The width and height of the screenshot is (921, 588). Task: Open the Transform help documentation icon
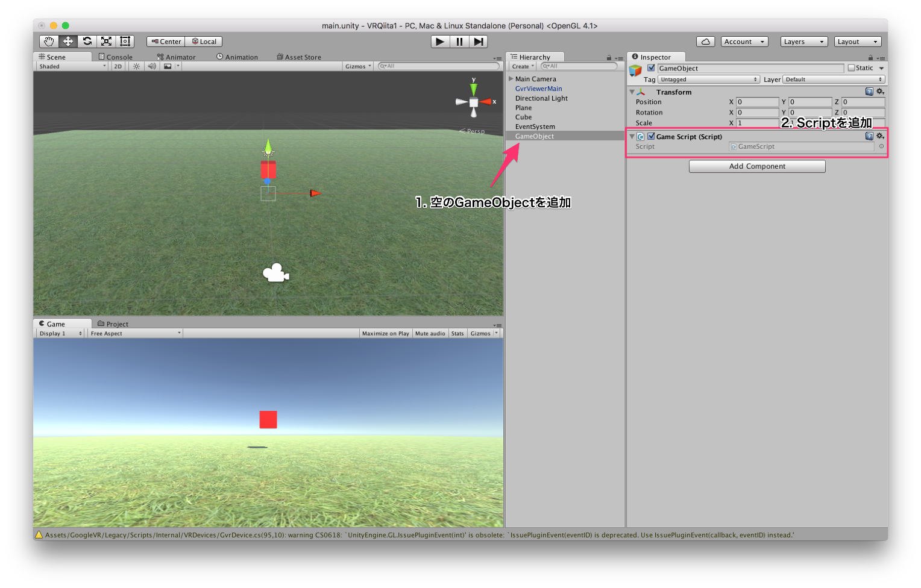coord(869,91)
